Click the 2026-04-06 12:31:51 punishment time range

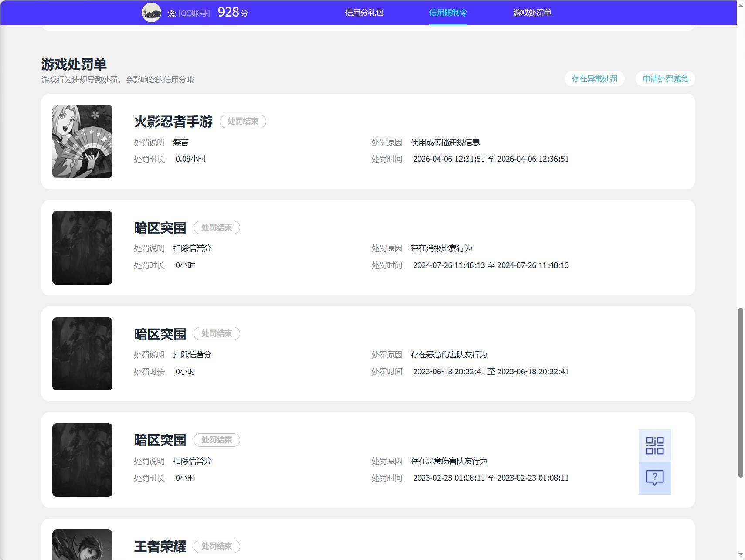point(491,159)
